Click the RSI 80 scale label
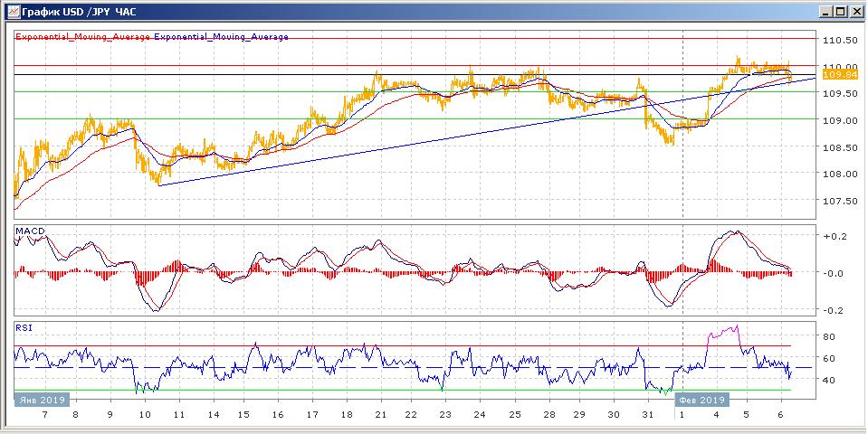 coord(830,336)
